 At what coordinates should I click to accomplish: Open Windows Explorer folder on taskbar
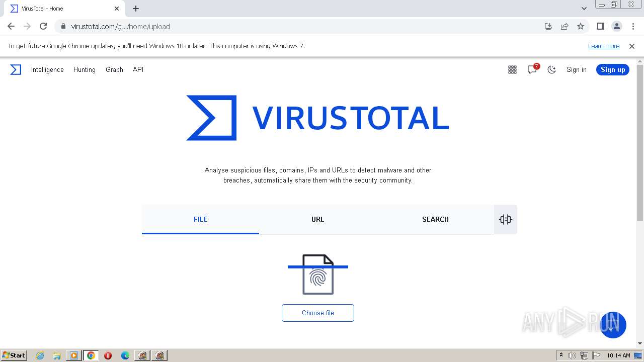pyautogui.click(x=57, y=355)
